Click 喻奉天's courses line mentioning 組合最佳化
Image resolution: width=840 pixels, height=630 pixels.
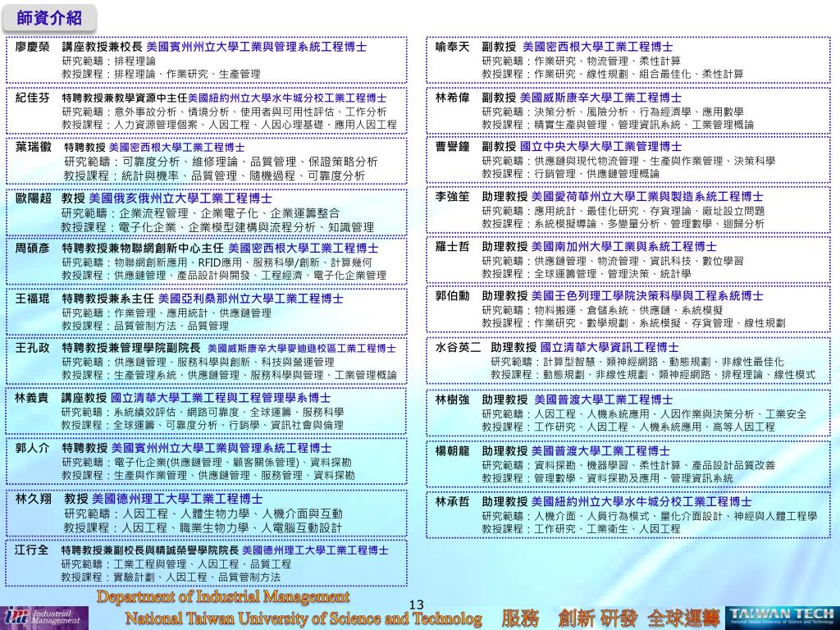pyautogui.click(x=613, y=74)
